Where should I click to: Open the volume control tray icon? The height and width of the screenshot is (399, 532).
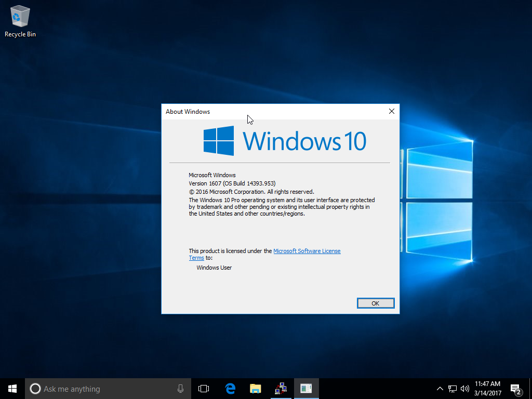tap(465, 389)
